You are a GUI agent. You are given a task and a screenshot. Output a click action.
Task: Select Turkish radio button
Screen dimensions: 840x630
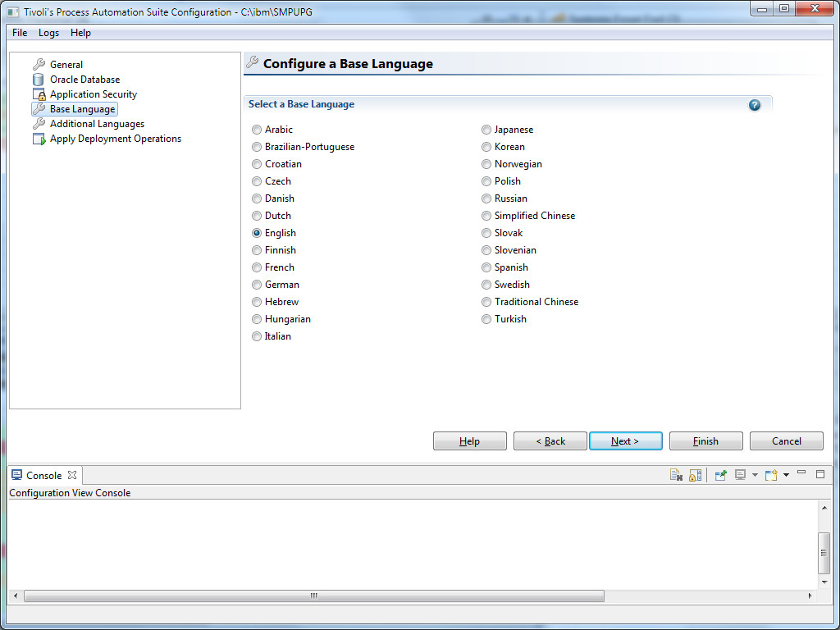pos(486,319)
